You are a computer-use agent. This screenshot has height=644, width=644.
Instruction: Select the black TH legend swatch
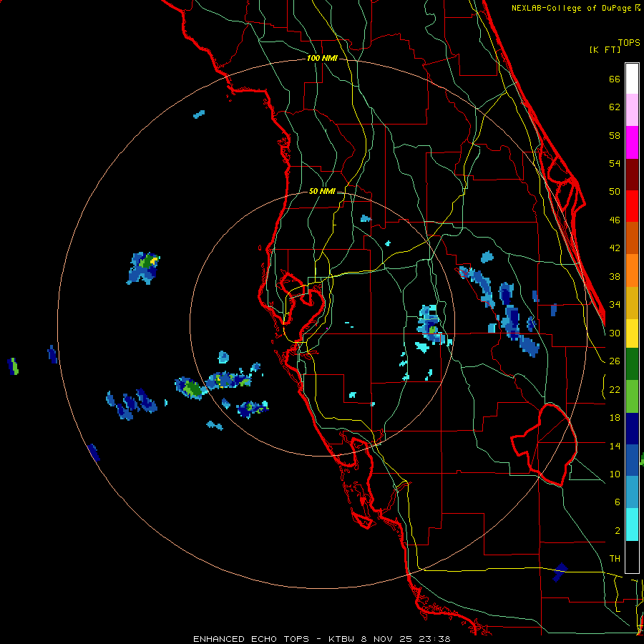[632, 557]
